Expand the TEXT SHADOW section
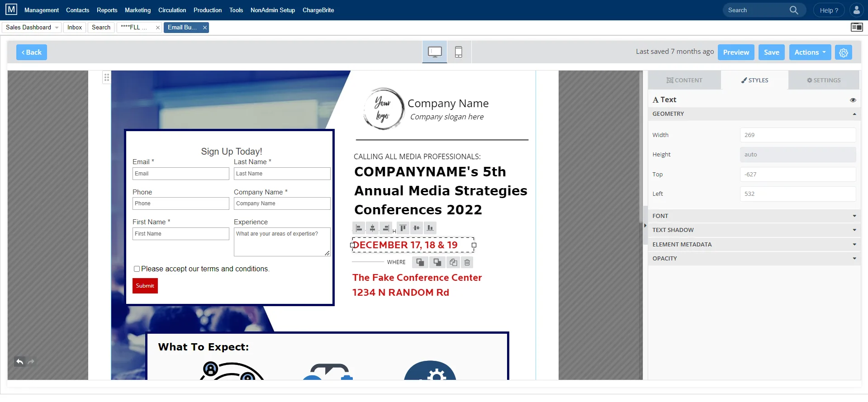 coord(754,230)
